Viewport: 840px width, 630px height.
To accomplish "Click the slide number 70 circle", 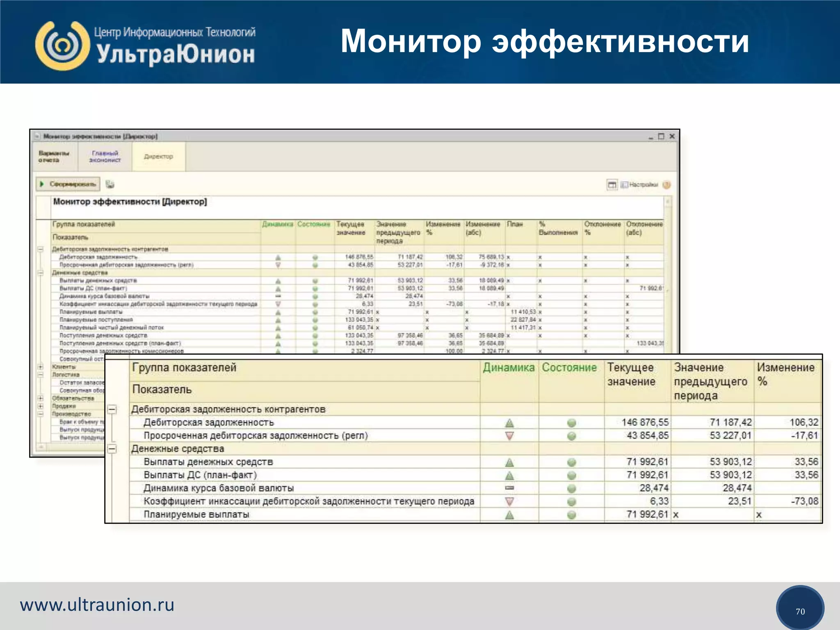I will [x=800, y=609].
